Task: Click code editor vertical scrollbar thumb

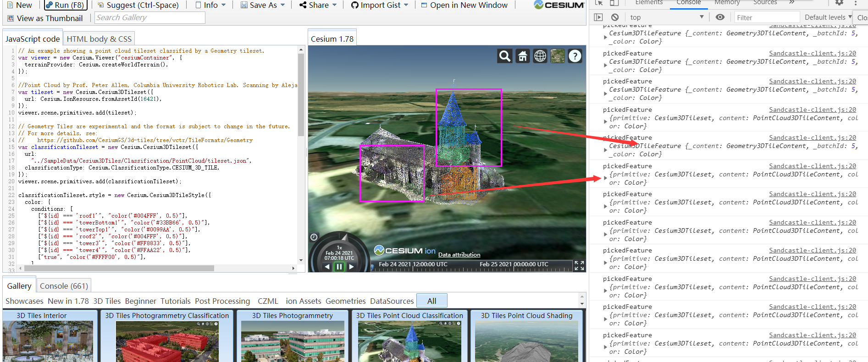Action: click(x=301, y=95)
